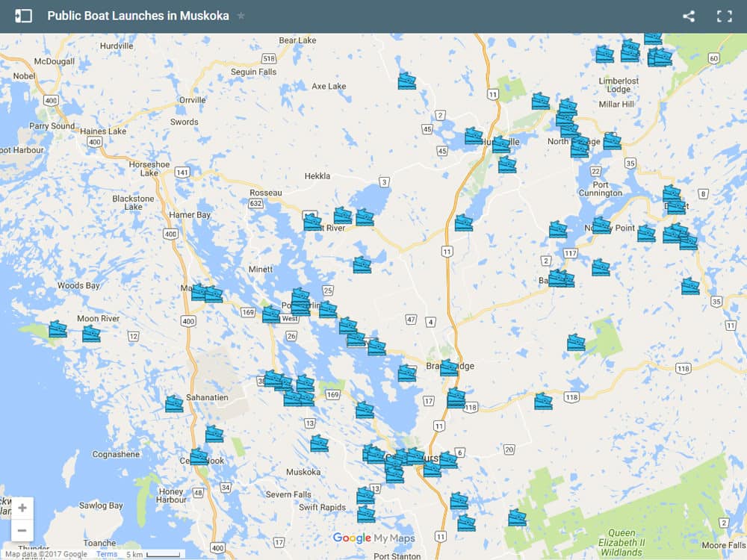Viewport: 747px width, 560px height.
Task: Click the Parry Sound town label
Action: tap(52, 126)
